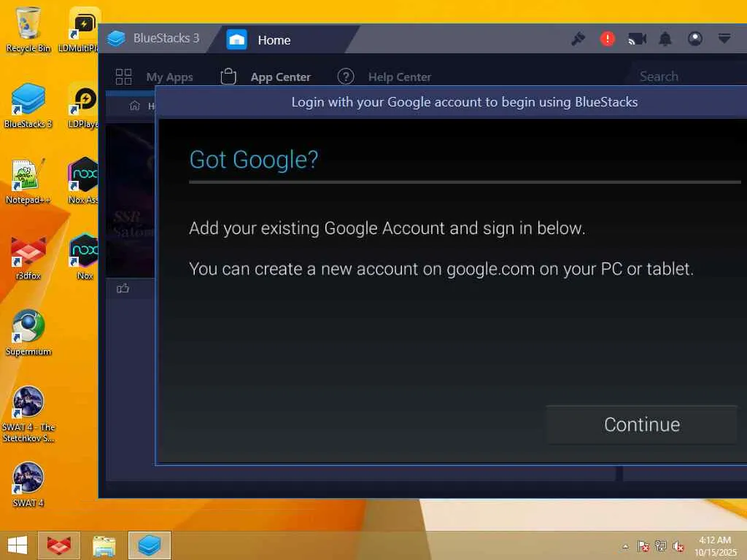747x560 pixels.
Task: Open the Help Center section
Action: (400, 77)
